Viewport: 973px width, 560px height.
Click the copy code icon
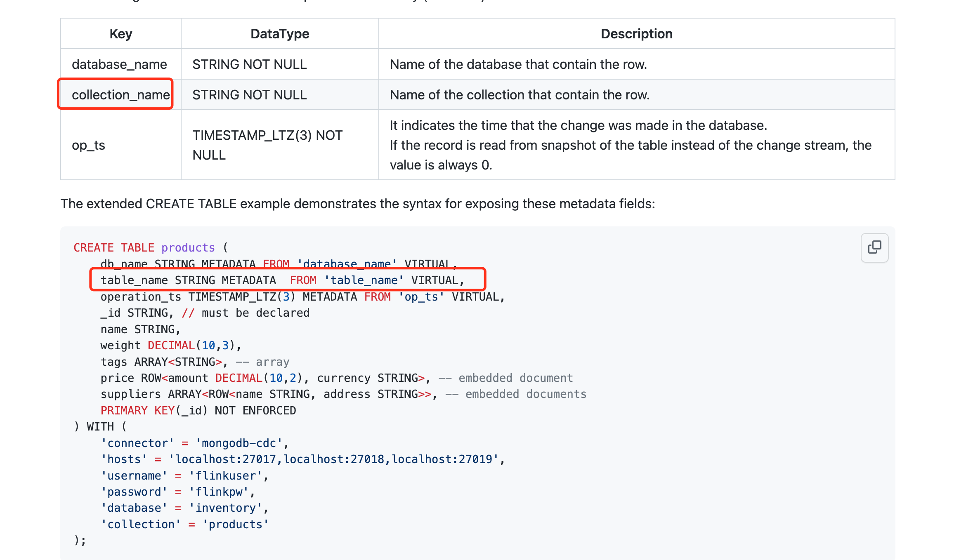874,247
